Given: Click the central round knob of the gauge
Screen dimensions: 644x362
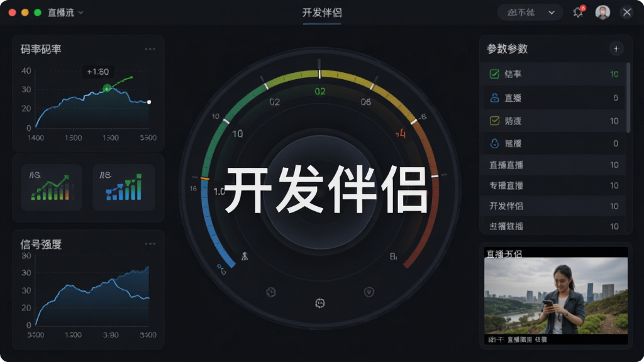Looking at the screenshot, I should tap(320, 193).
